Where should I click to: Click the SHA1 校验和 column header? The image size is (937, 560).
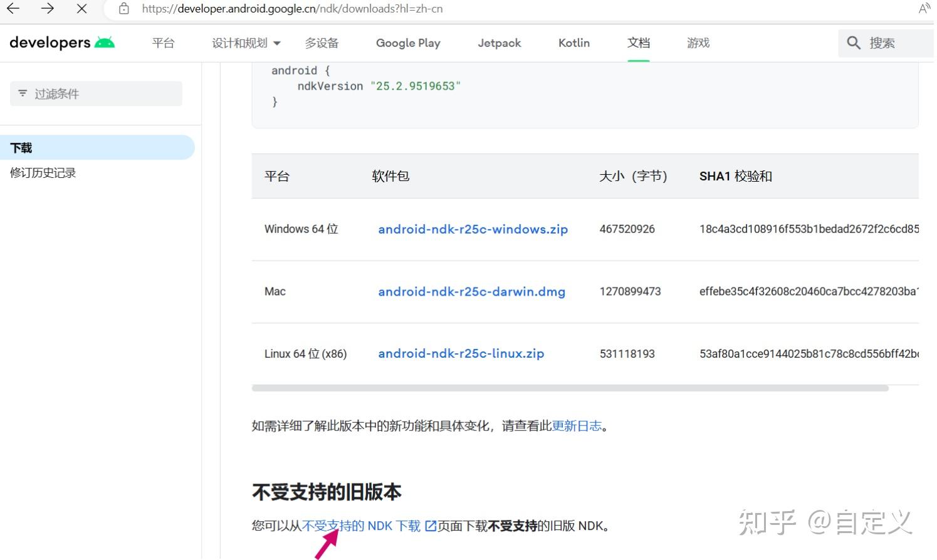[735, 177]
